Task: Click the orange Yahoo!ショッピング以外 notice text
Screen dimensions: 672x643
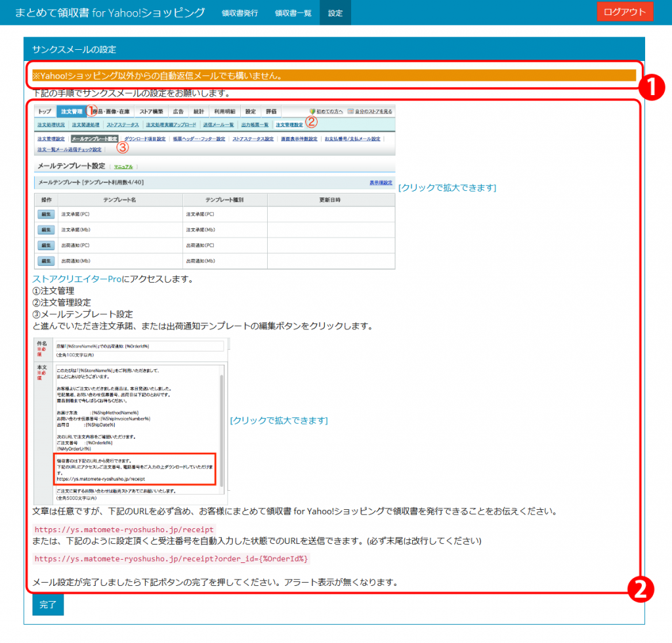Action: [334, 76]
